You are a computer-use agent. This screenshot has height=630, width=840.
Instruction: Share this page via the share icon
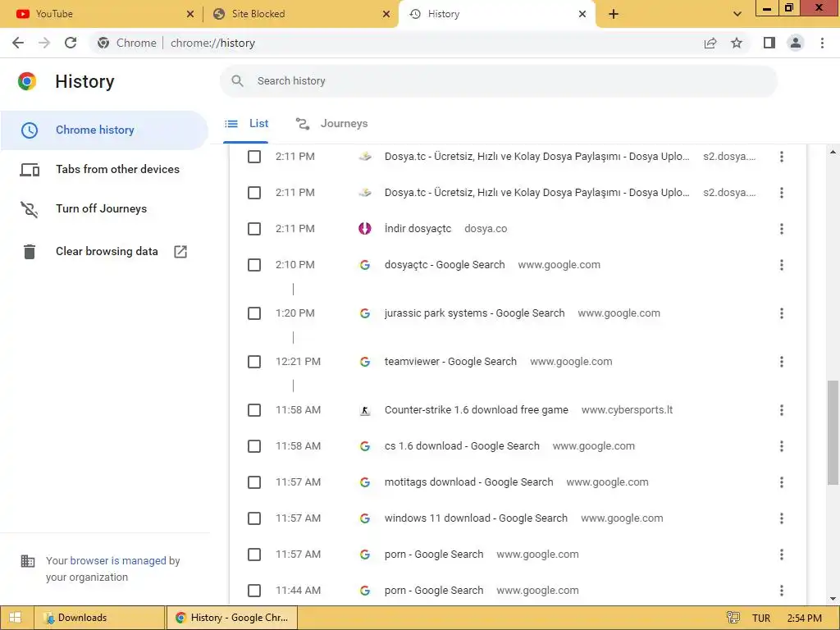pos(710,43)
